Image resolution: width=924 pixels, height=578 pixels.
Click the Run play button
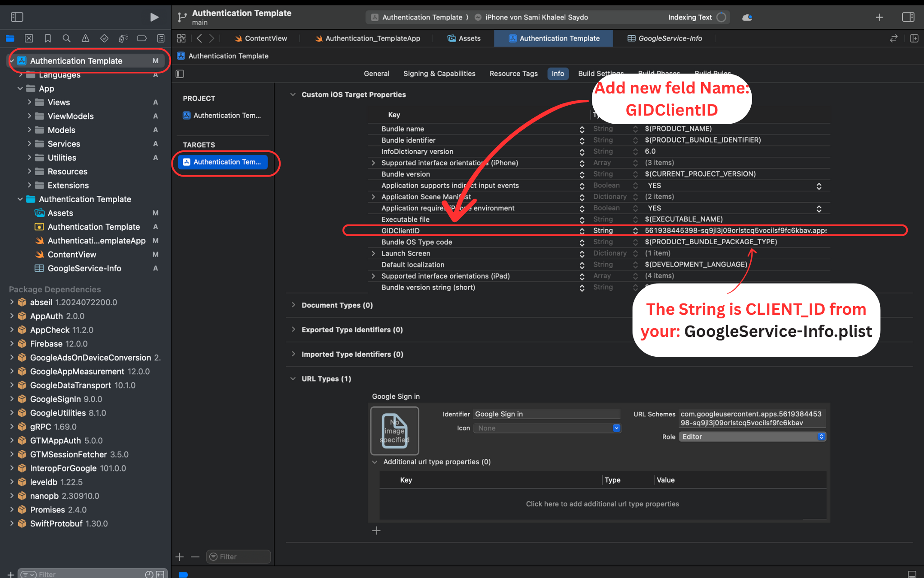point(154,17)
